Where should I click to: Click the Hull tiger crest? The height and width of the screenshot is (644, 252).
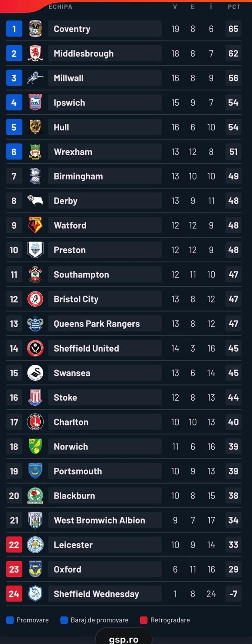pos(35,127)
